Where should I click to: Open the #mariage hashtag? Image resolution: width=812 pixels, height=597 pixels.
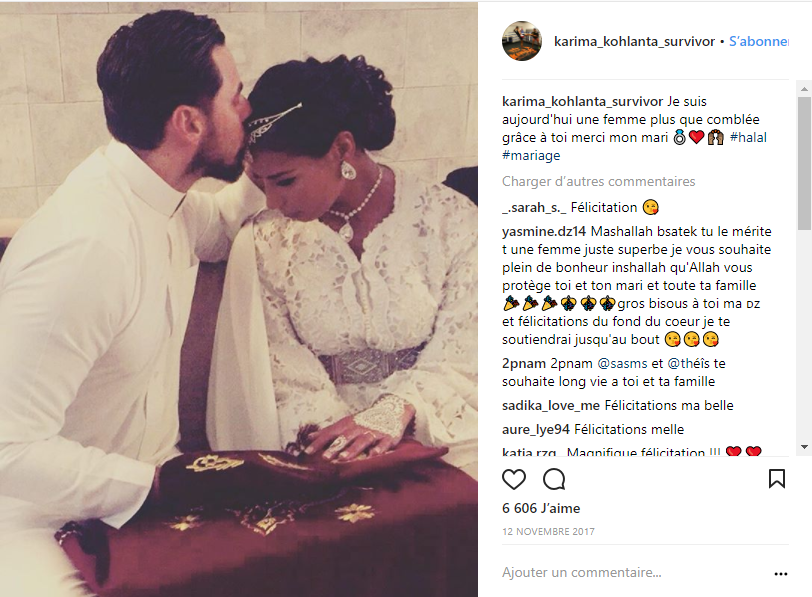coord(531,155)
